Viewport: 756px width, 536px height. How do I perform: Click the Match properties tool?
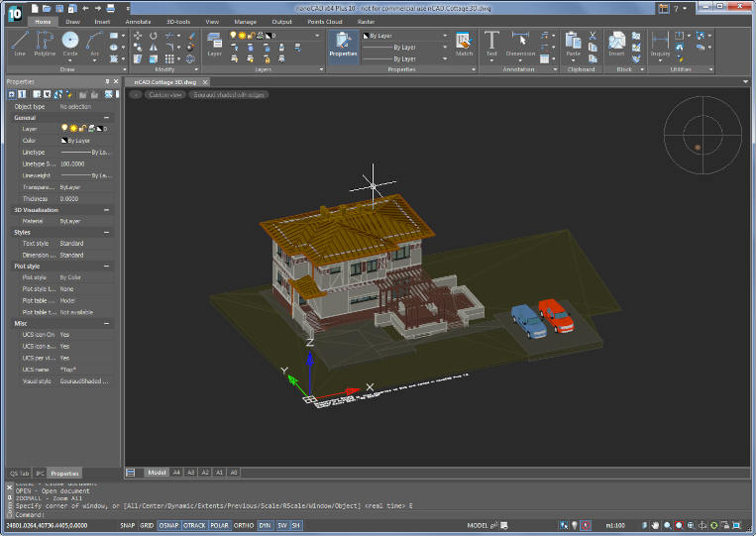click(464, 44)
